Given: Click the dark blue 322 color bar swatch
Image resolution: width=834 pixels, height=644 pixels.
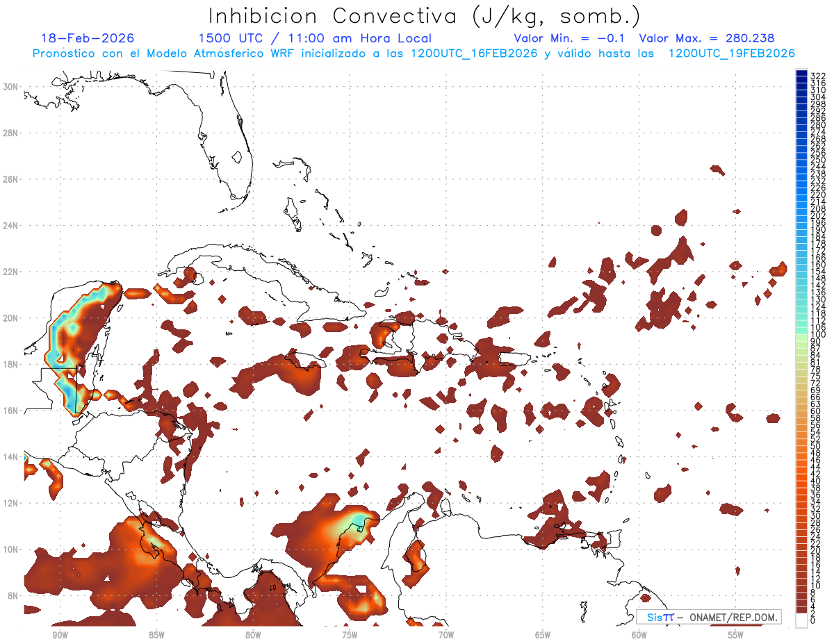Looking at the screenshot, I should pyautogui.click(x=801, y=74).
